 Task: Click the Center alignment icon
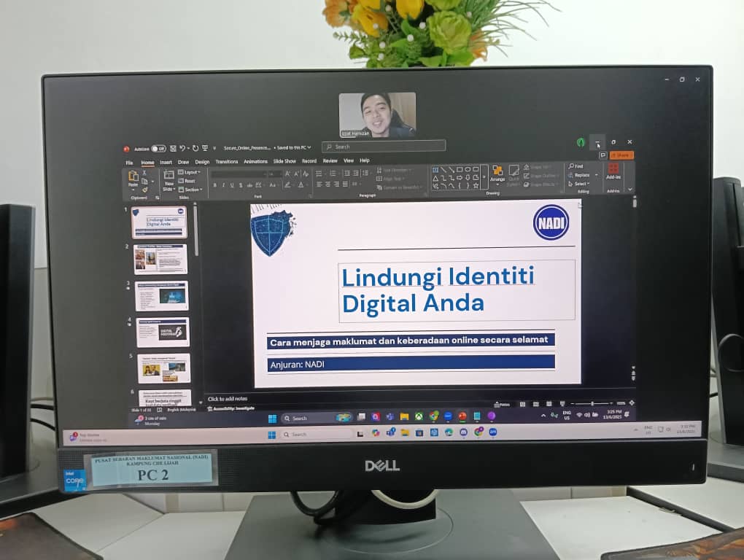point(328,184)
